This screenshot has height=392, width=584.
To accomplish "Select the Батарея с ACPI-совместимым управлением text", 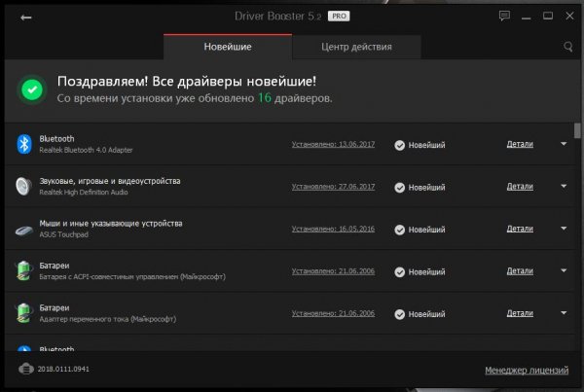I will 132,276.
